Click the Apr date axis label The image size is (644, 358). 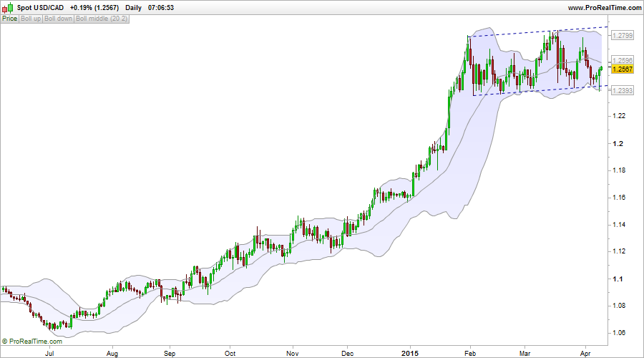(x=585, y=354)
